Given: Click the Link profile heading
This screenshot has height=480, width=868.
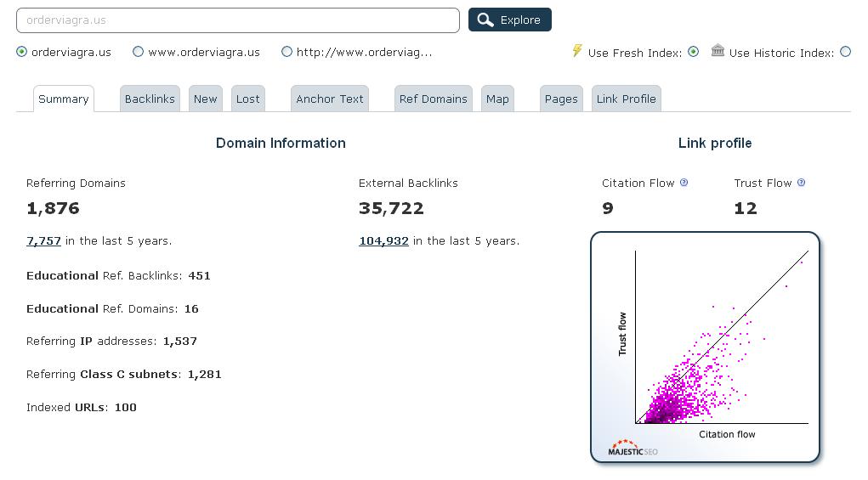Looking at the screenshot, I should pos(715,144).
